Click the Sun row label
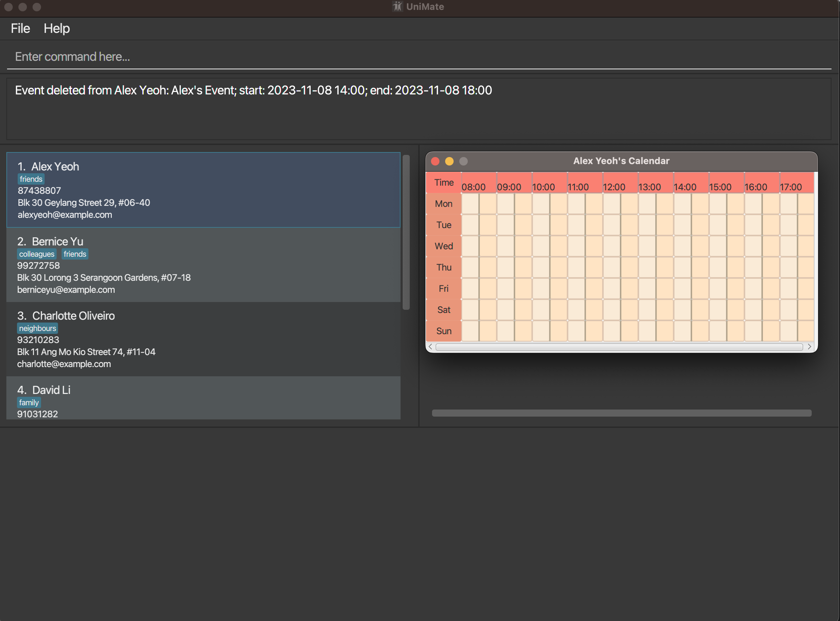This screenshot has width=840, height=621. coord(444,331)
